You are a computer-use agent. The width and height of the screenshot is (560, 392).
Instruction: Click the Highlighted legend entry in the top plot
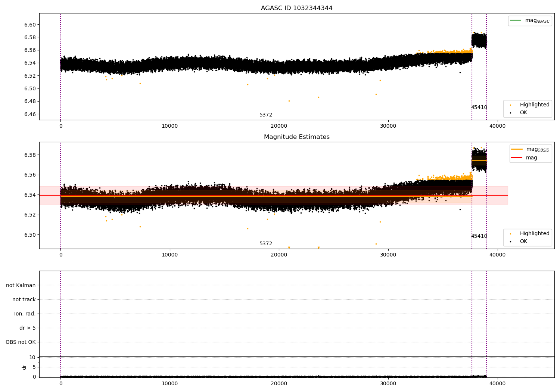[x=535, y=105]
